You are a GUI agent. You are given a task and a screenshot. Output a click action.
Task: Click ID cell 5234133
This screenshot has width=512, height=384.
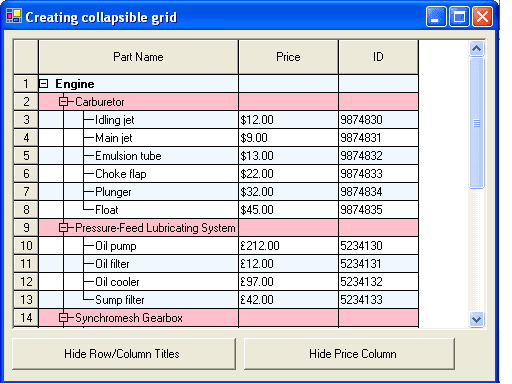[378, 300]
